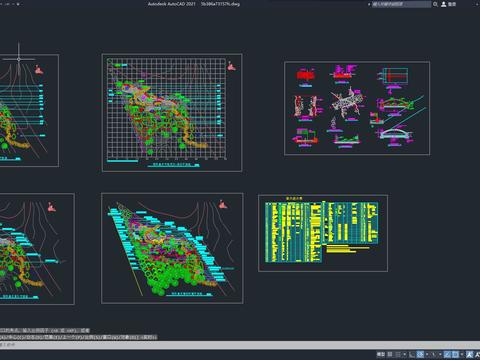Click isometric drafting icon in status bar
The height and width of the screenshot is (360, 480).
(x=434, y=354)
